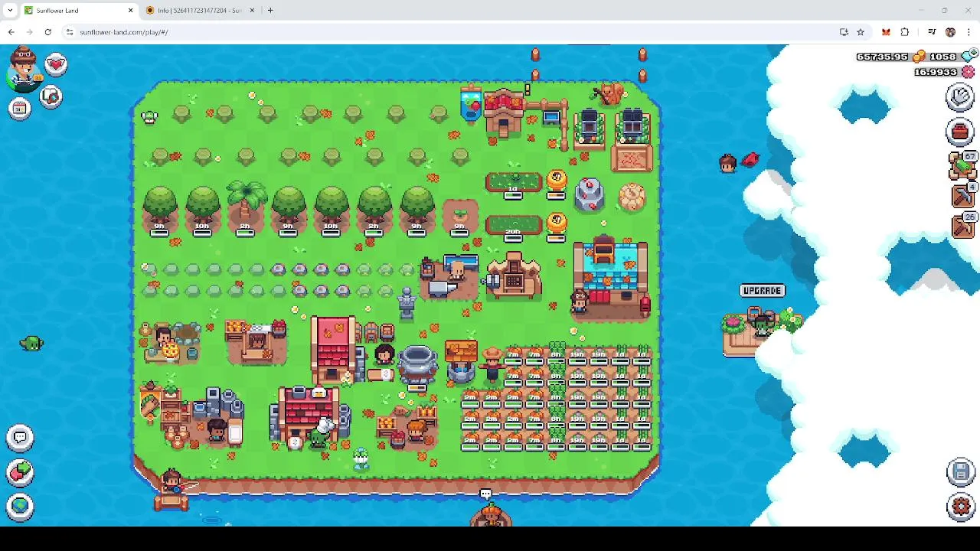Screen dimensions: 980x551
Task: Click the 1058 gem balance text
Action: (x=942, y=57)
